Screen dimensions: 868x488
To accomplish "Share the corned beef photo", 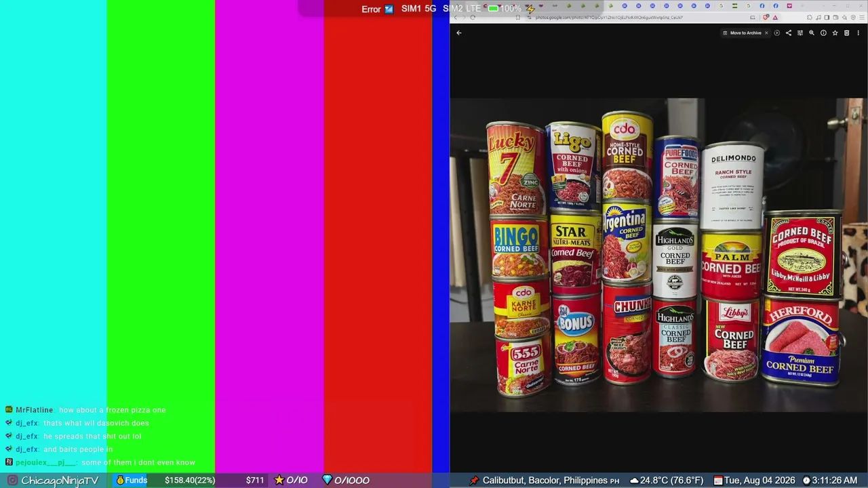I will [x=789, y=33].
